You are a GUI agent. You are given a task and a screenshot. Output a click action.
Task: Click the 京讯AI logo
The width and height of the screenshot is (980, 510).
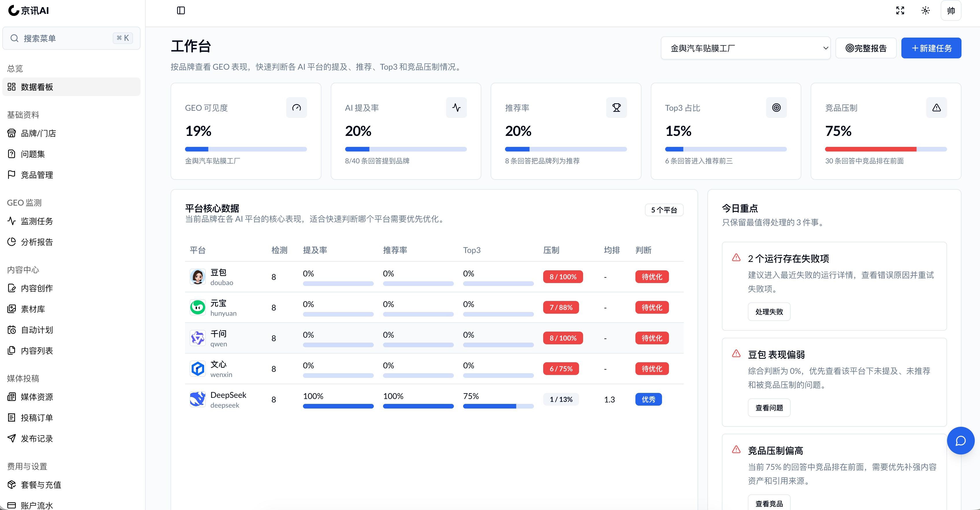pyautogui.click(x=29, y=11)
